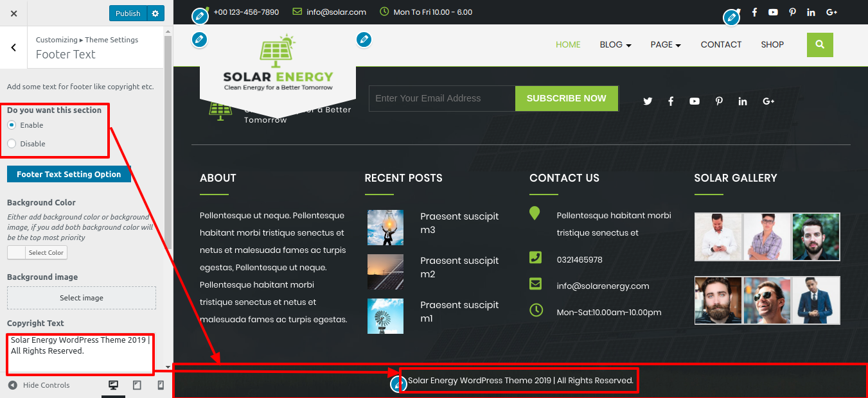Click the Mon To Fri 10.00 - 6.00 hours text

(432, 12)
